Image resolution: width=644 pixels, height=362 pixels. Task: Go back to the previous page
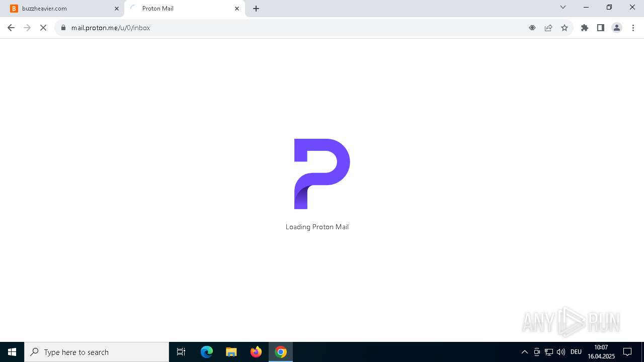click(11, 28)
